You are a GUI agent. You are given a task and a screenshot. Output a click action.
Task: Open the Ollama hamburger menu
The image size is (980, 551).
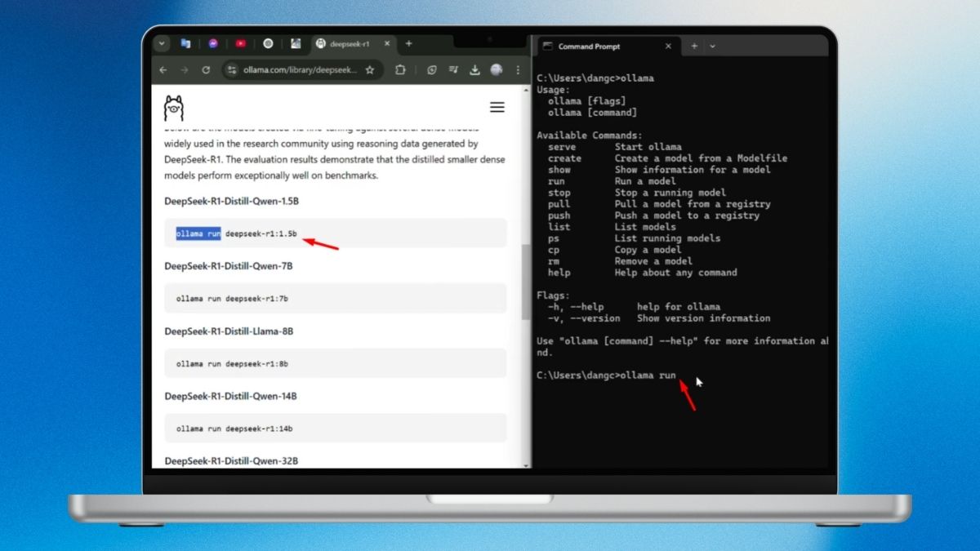[497, 107]
